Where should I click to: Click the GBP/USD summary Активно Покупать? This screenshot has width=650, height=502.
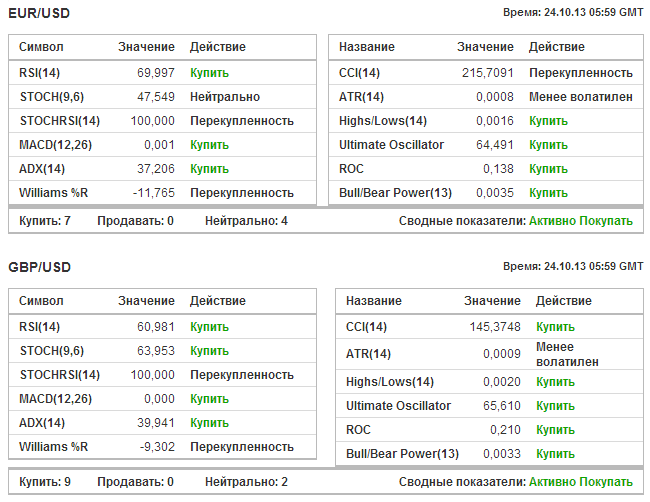[581, 482]
